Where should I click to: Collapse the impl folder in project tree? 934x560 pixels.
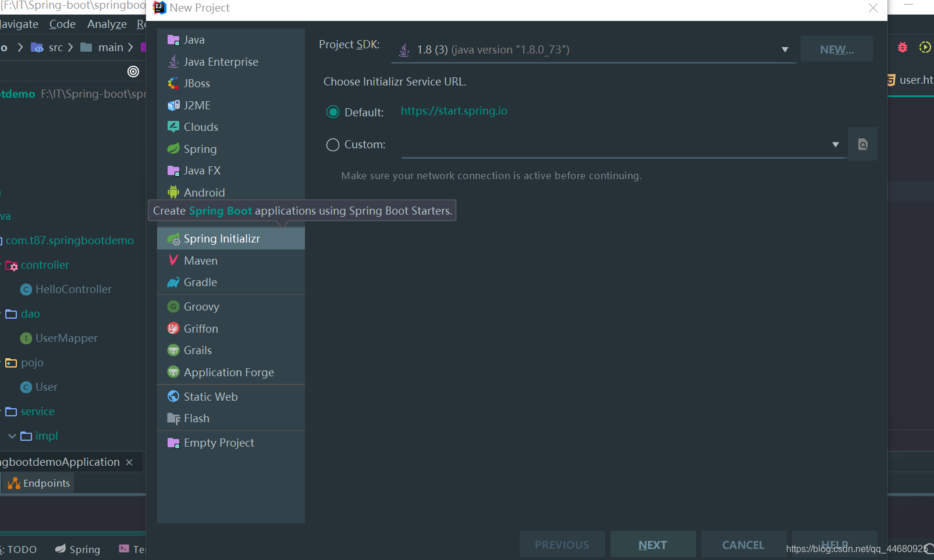tap(12, 436)
